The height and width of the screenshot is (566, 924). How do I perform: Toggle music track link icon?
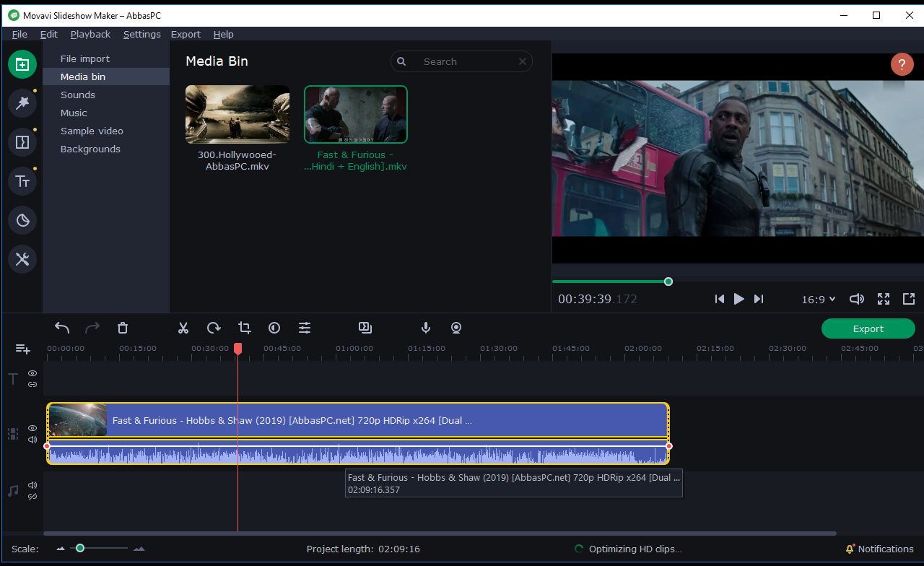pyautogui.click(x=32, y=497)
